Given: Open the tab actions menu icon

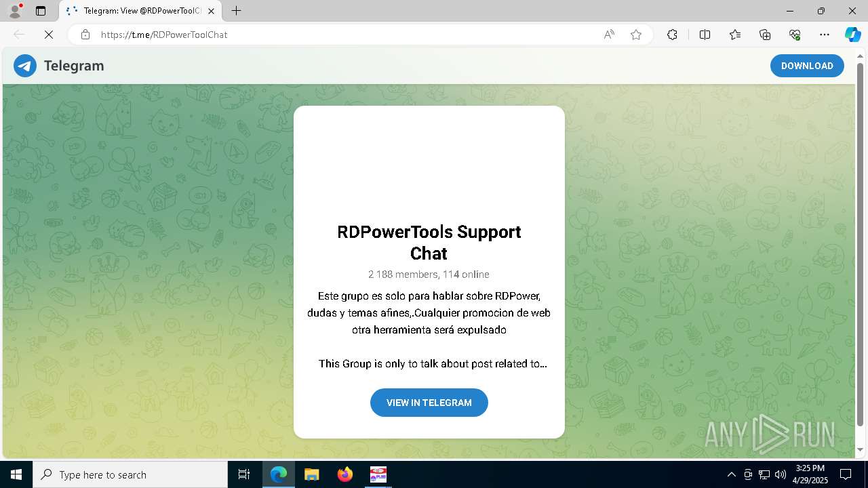Looking at the screenshot, I should [41, 11].
